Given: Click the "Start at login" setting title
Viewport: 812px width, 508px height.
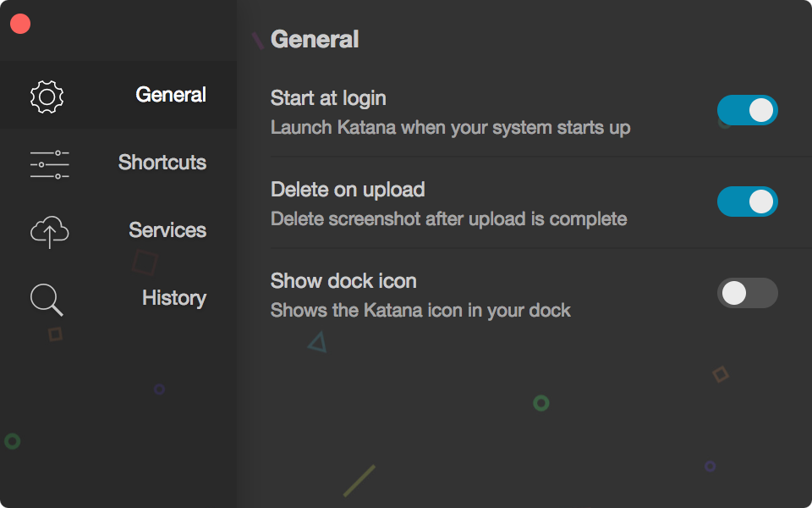Looking at the screenshot, I should pyautogui.click(x=328, y=98).
